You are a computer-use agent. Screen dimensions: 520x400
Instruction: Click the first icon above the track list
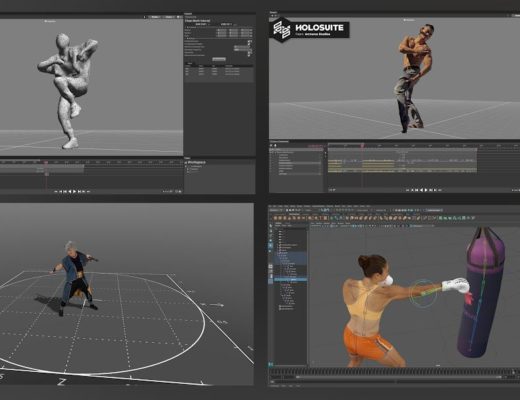[x=271, y=145]
